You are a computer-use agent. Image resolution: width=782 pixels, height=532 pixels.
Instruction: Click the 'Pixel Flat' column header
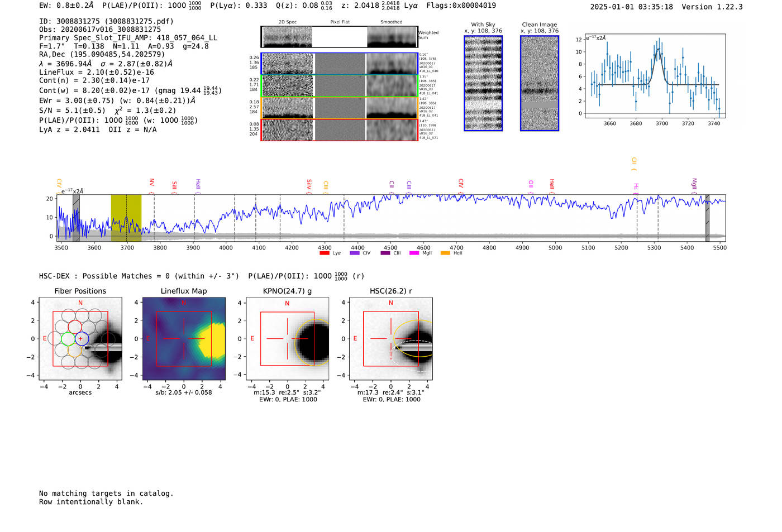(340, 22)
